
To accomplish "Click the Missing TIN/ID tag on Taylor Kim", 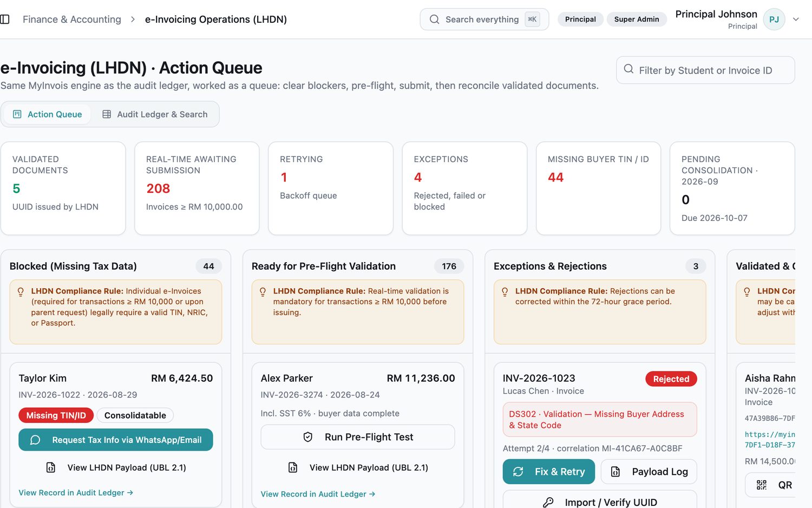I will [x=56, y=415].
